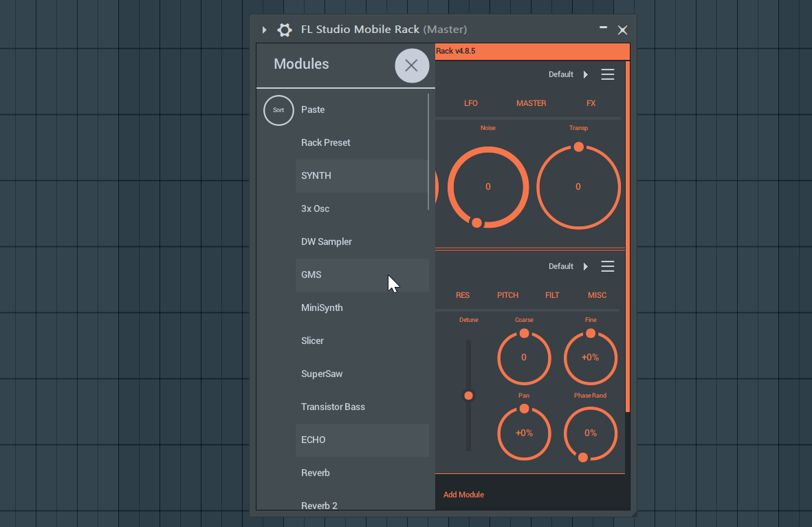
Task: Open the MISC tab
Action: coord(597,295)
